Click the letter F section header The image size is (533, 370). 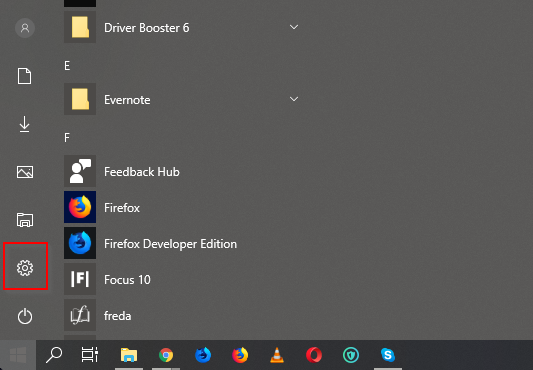pos(67,138)
